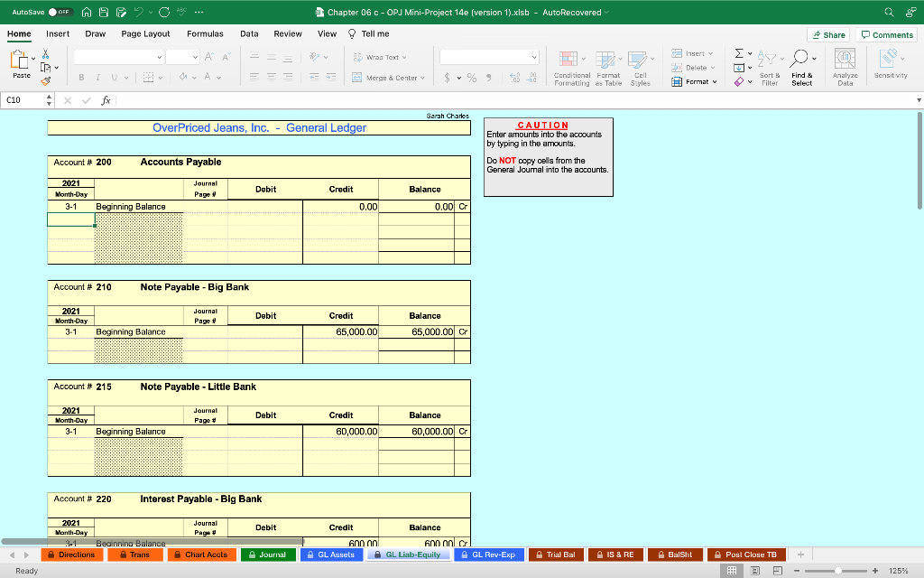924x578 pixels.
Task: Select the Format Painter tool
Action: pos(47,79)
